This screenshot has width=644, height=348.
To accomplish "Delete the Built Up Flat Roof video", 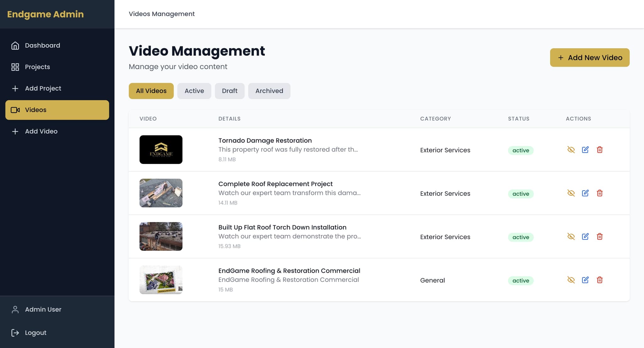I will coord(600,237).
